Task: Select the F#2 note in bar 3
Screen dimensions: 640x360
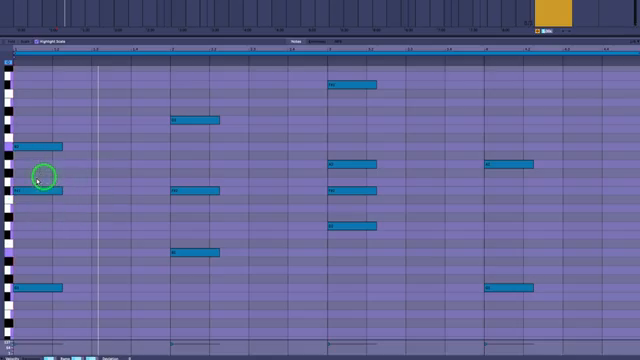Action: [352, 191]
